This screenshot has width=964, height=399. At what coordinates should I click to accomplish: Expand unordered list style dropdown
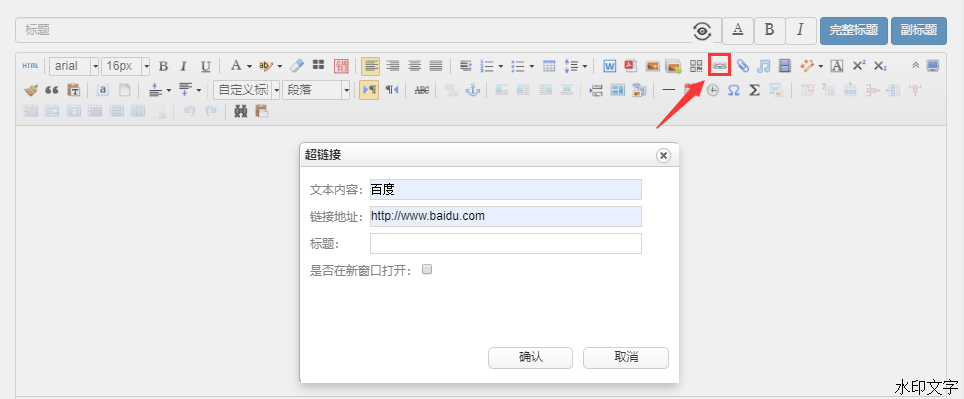point(531,66)
